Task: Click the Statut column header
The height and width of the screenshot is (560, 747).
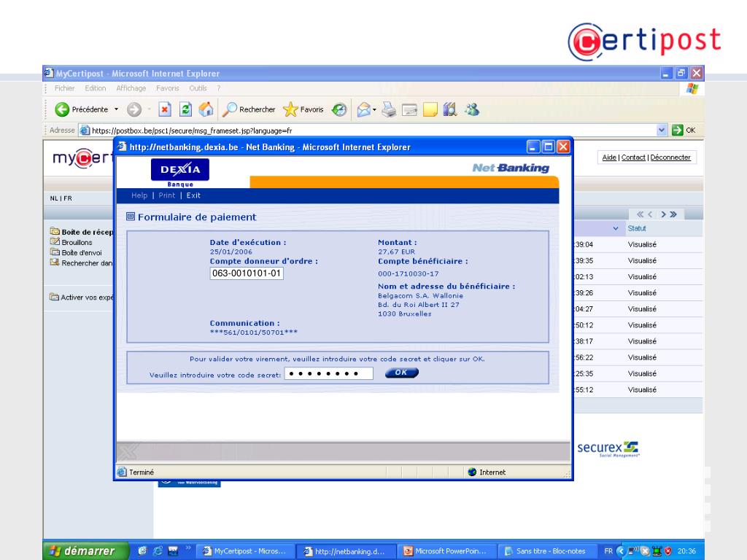Action: click(636, 228)
